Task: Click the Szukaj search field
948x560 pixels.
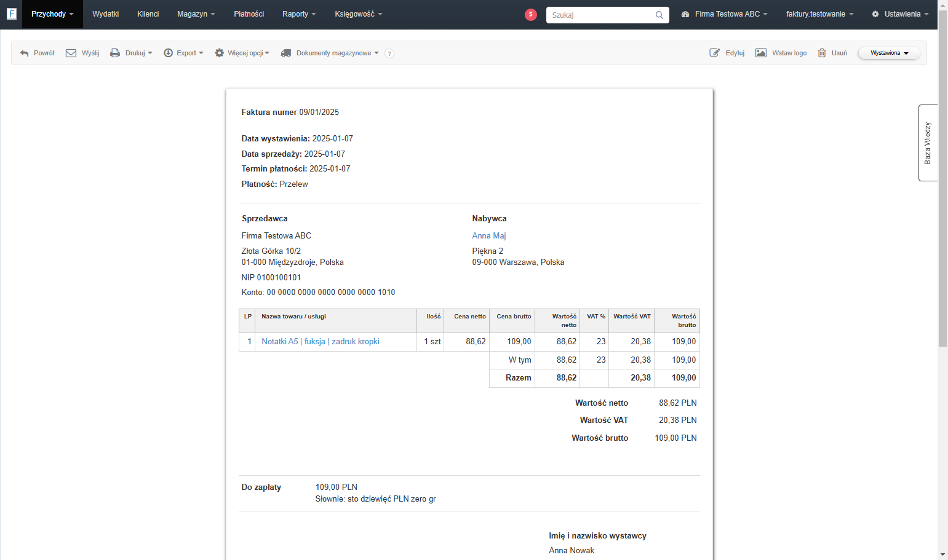Action: pos(600,15)
